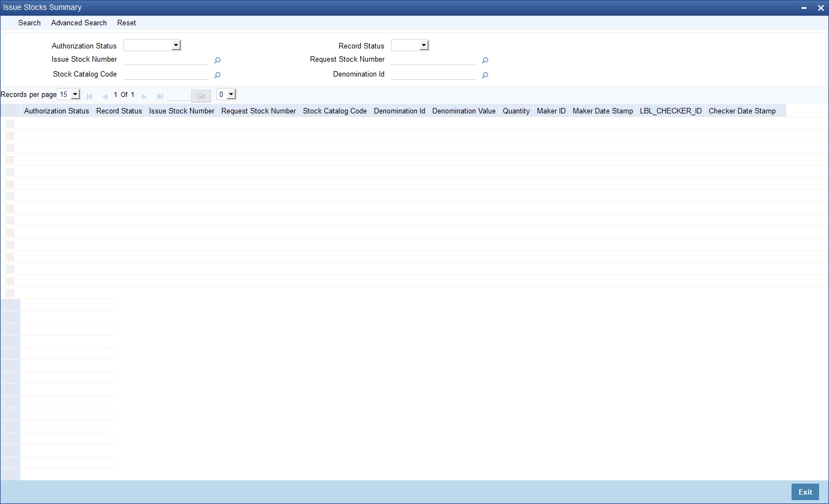Focus the Denomination Id input field
The height and width of the screenshot is (504, 829).
tap(434, 74)
